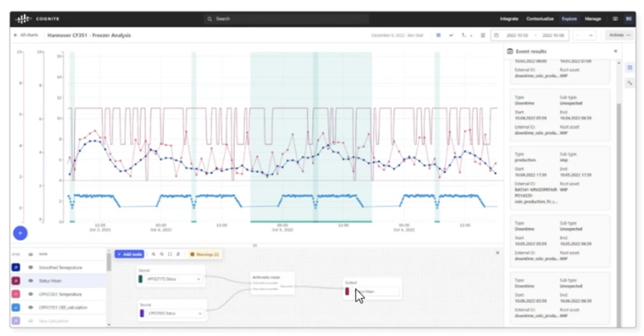Click fit view icon in node editor toolbar

point(170,254)
